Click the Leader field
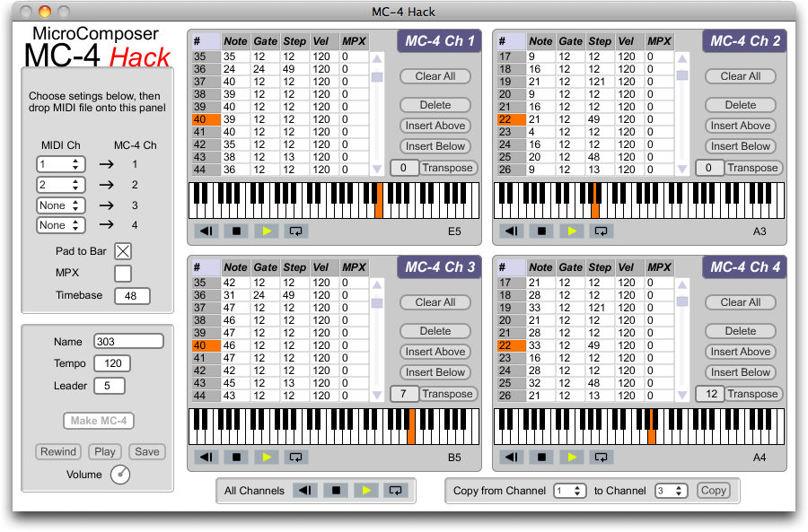Screen dimensions: 808x532 click(110, 386)
